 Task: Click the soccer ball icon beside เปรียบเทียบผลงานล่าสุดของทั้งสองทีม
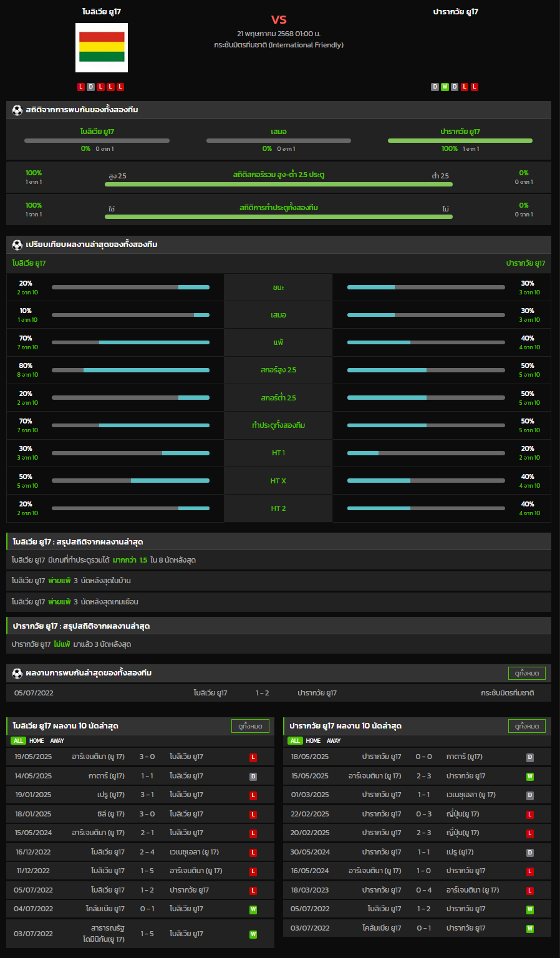17,244
